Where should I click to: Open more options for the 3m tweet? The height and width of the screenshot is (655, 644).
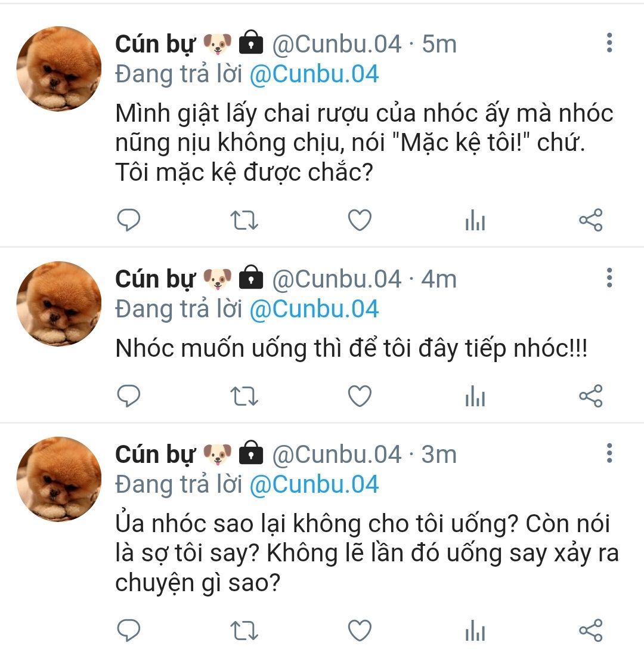609,453
